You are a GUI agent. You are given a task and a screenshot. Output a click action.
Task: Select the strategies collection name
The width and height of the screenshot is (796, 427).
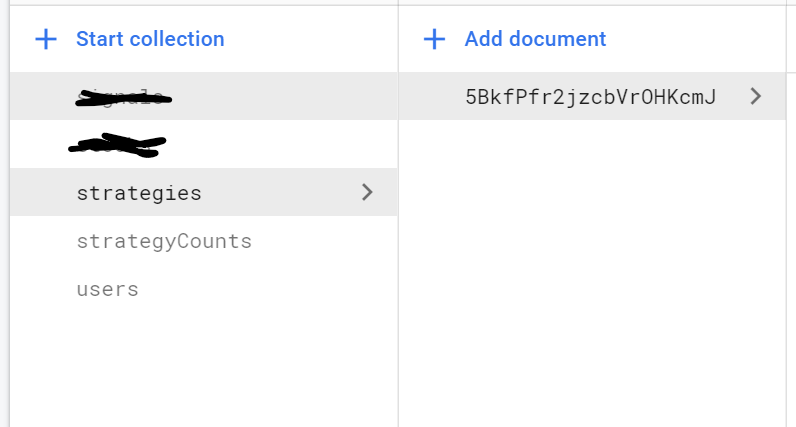click(x=139, y=193)
